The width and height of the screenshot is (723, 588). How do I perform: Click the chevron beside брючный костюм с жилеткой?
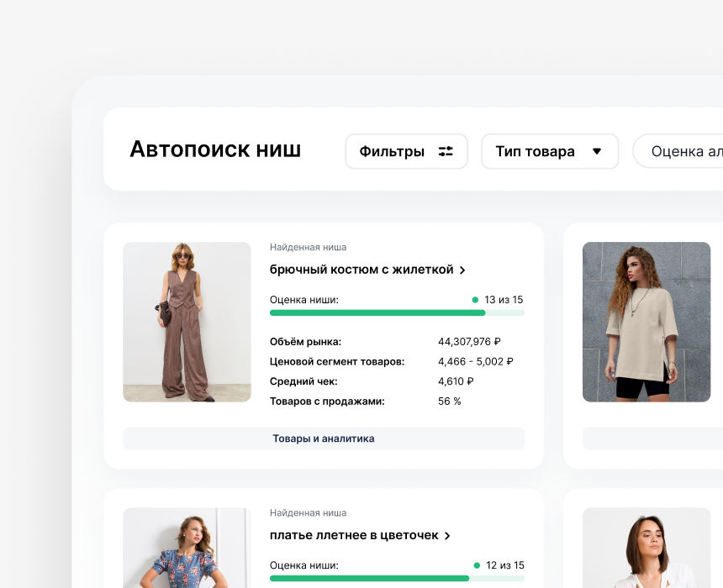pos(462,270)
